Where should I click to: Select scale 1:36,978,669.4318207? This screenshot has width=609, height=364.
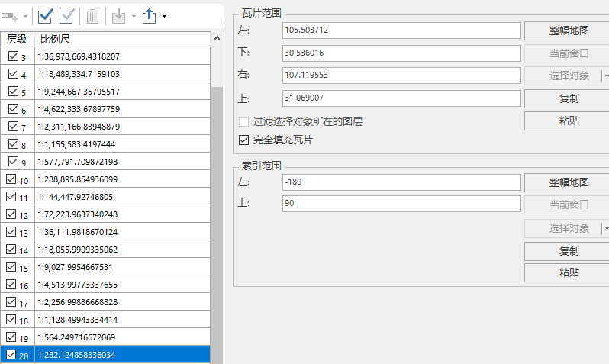click(x=122, y=56)
